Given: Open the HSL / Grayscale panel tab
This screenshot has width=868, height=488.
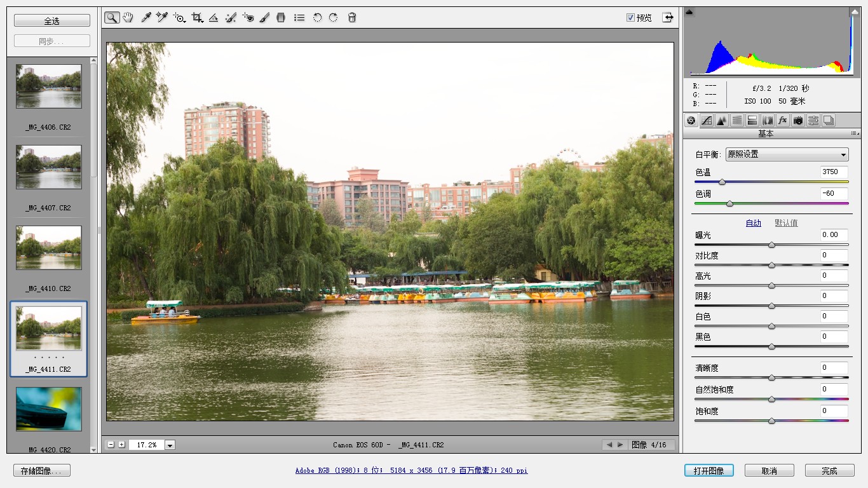Looking at the screenshot, I should point(737,120).
